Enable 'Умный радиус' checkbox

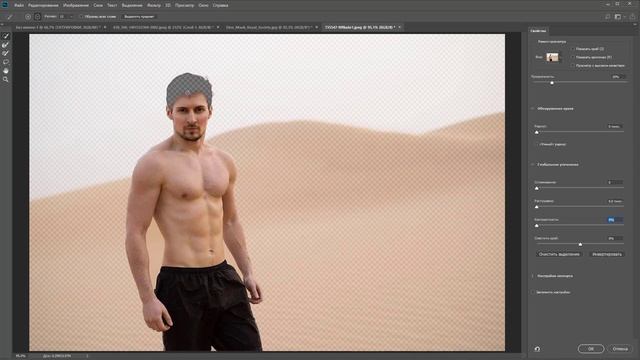[536, 144]
